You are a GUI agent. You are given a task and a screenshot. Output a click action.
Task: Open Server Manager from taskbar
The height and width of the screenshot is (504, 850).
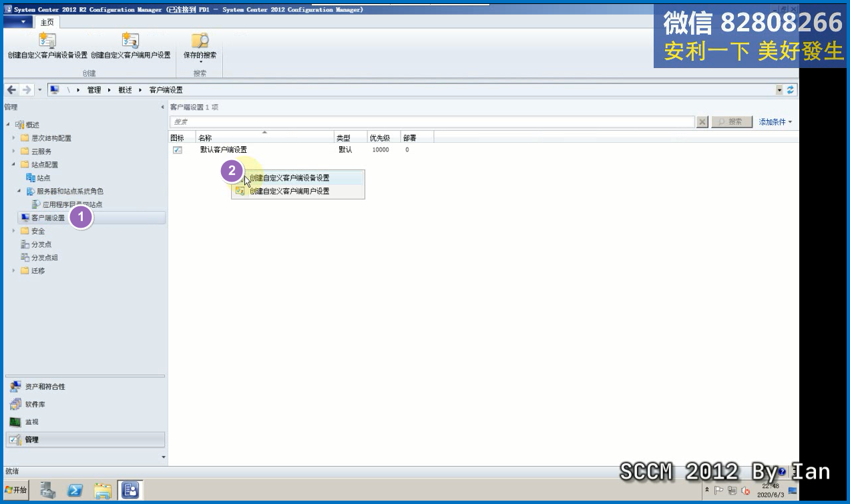point(47,491)
